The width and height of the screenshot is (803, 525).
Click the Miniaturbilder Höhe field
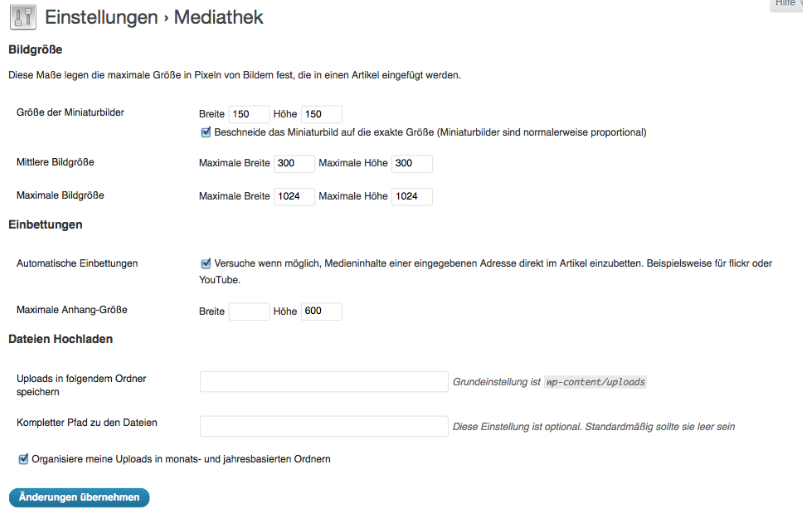click(x=321, y=115)
